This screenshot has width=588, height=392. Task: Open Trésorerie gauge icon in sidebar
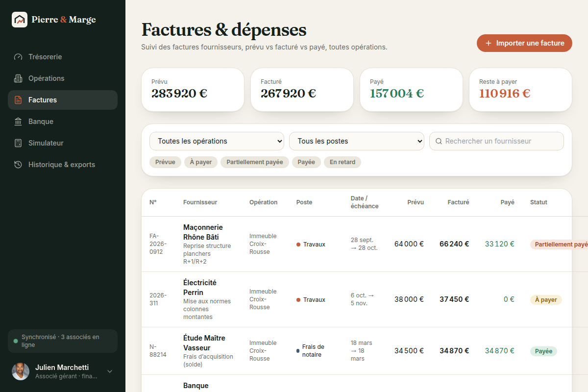pyautogui.click(x=18, y=57)
